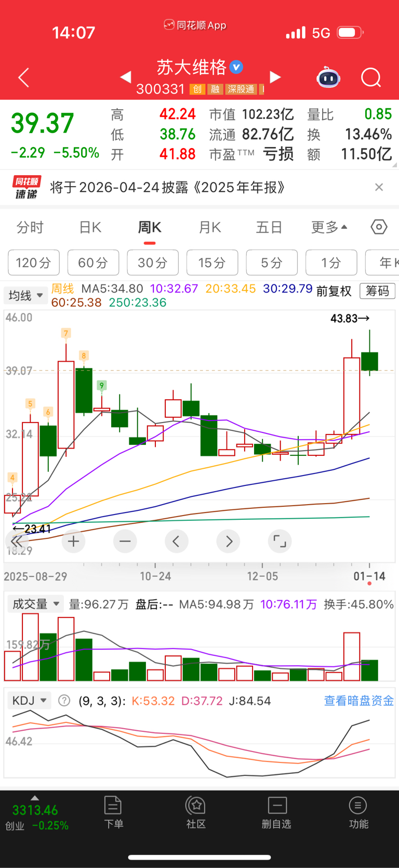Tap the verified badge beside 苏大维格
Screen dimensions: 399x868
[236, 68]
